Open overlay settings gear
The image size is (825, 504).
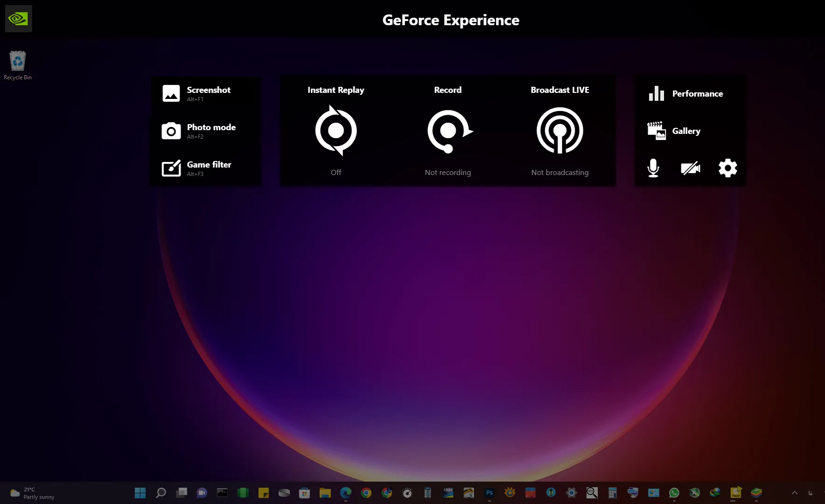727,168
